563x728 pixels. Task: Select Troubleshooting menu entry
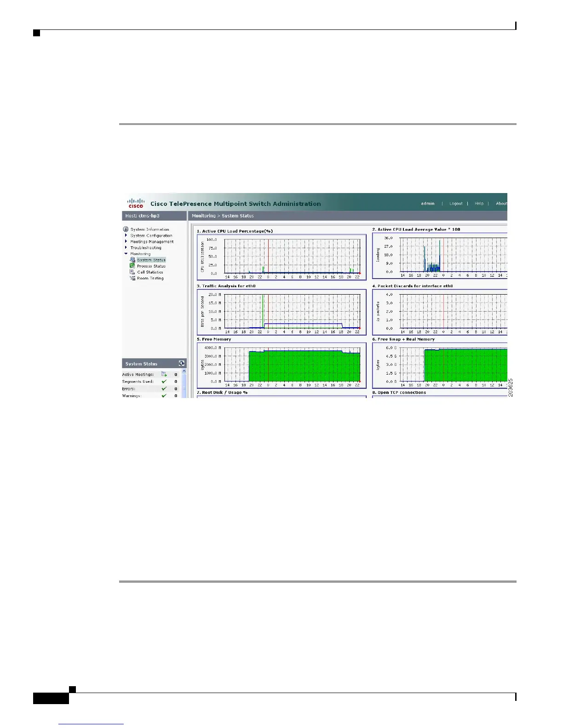pos(146,247)
